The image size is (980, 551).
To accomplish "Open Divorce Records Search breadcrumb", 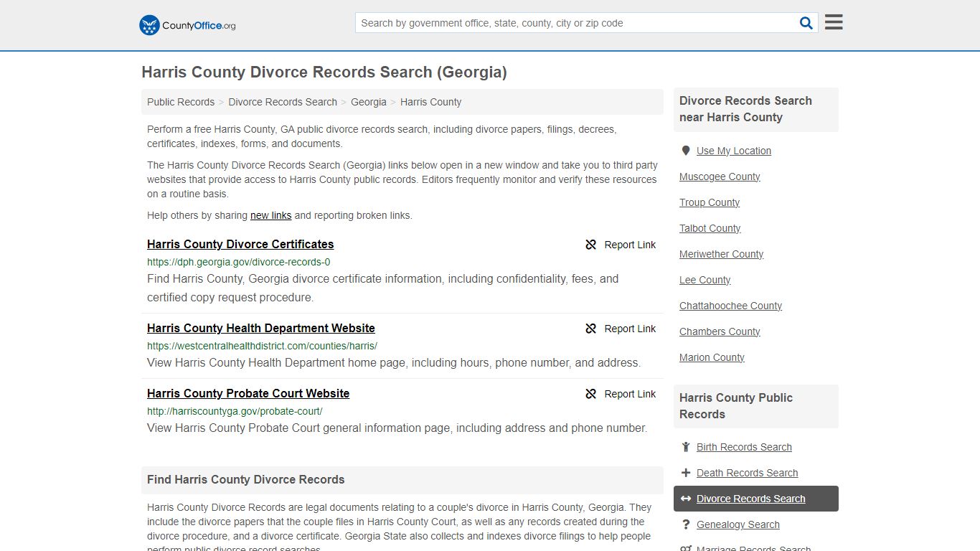I will pos(283,102).
